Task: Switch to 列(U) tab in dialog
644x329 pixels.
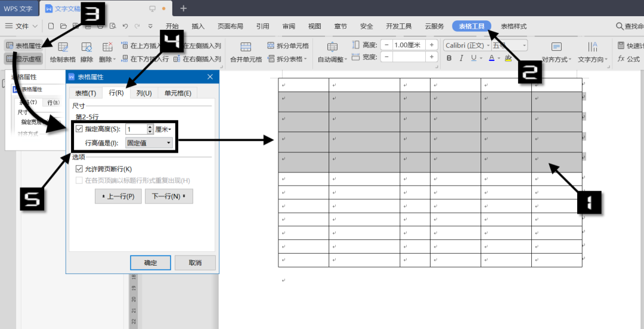Action: coord(144,93)
